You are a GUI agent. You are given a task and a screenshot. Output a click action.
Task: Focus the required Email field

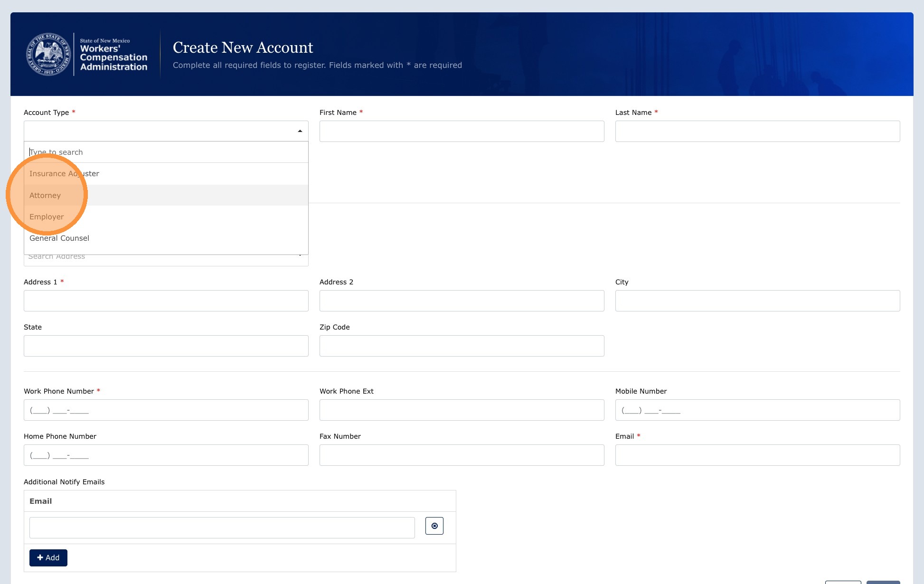tap(757, 455)
